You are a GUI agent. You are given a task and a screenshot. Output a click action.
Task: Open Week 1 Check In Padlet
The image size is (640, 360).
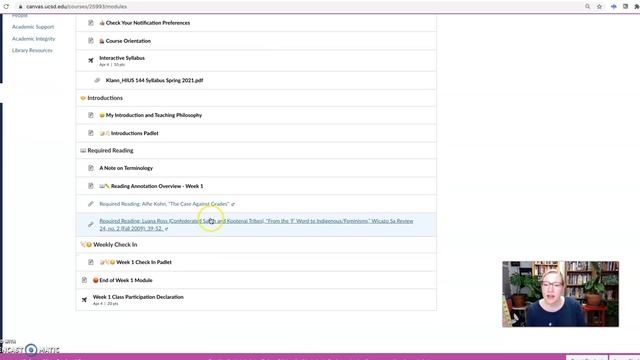pos(144,262)
